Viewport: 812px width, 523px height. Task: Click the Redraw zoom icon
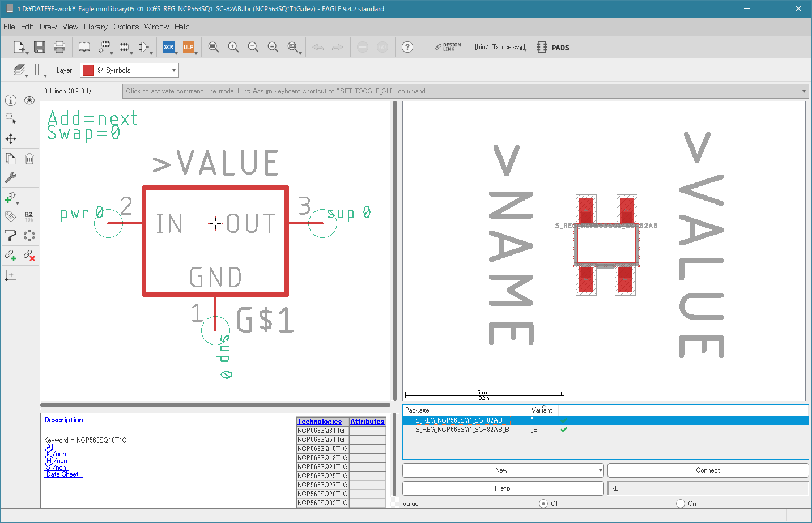pos(273,47)
